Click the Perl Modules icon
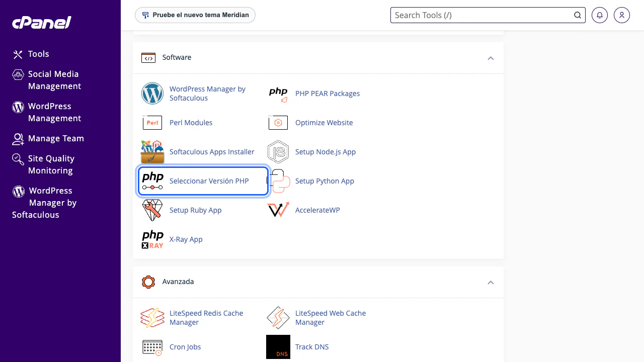 coord(152,123)
